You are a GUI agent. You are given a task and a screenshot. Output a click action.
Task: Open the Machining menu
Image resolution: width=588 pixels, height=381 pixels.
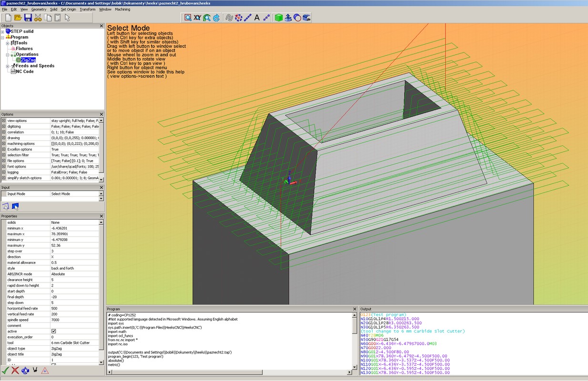point(122,9)
